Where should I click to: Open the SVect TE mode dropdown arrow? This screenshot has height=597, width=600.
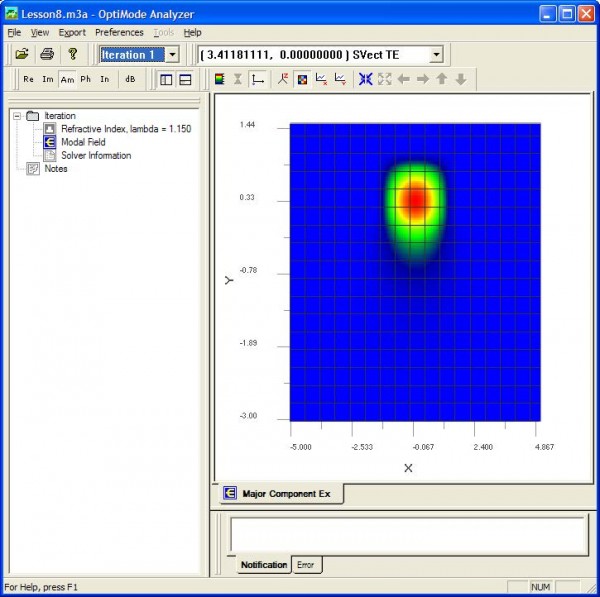click(436, 55)
